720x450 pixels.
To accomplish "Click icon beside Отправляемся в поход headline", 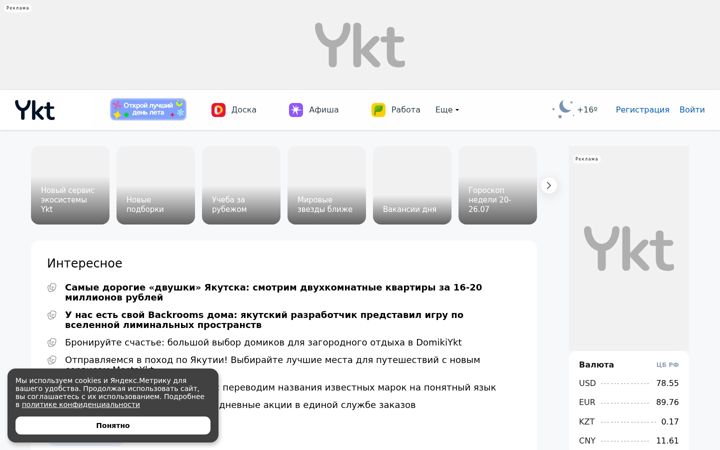I will pyautogui.click(x=52, y=360).
